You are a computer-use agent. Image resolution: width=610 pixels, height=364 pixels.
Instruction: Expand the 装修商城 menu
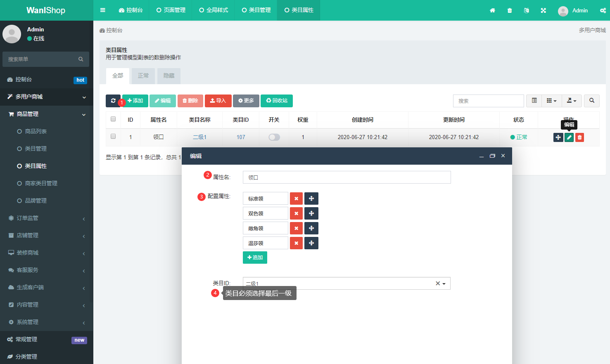(x=47, y=253)
